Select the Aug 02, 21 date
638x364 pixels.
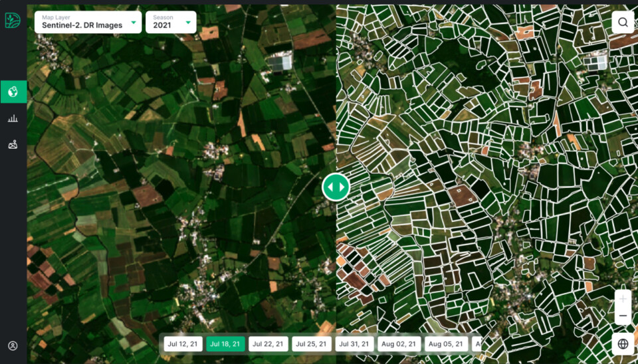399,344
